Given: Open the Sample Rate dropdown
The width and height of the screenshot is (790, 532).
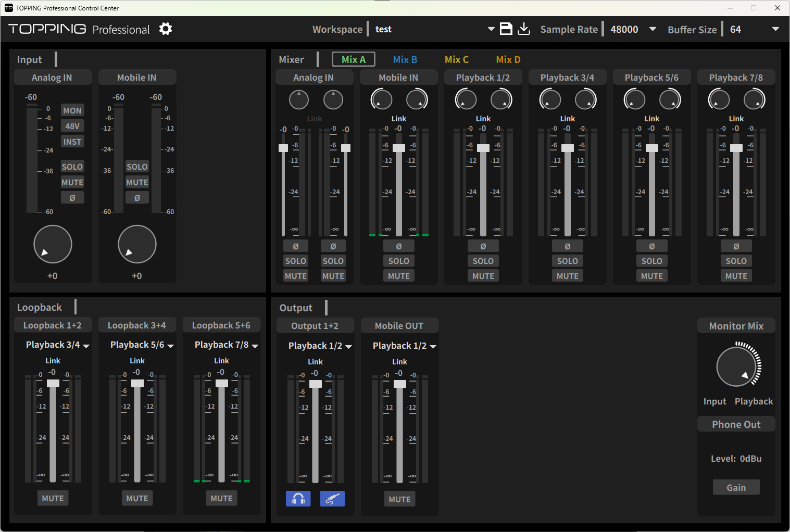Looking at the screenshot, I should pos(653,29).
